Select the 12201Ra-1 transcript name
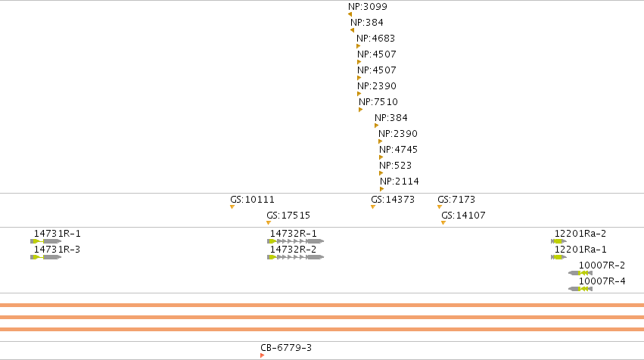644x360 pixels. [x=580, y=250]
